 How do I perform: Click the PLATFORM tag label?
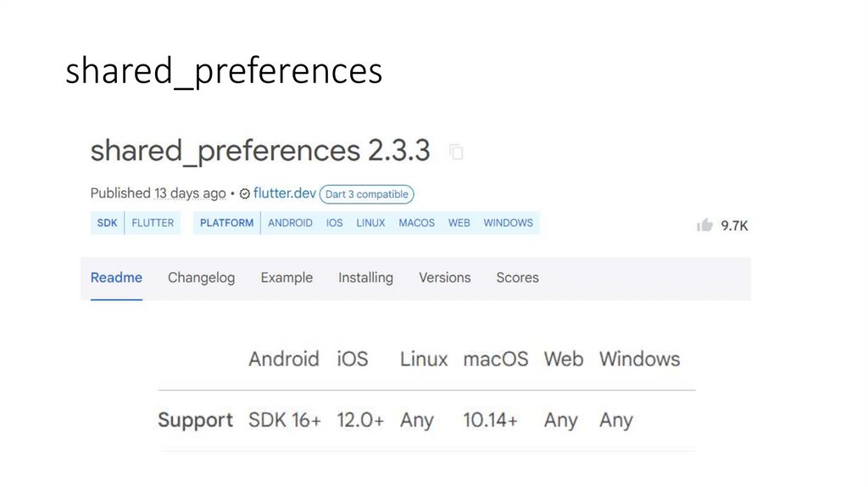click(226, 223)
